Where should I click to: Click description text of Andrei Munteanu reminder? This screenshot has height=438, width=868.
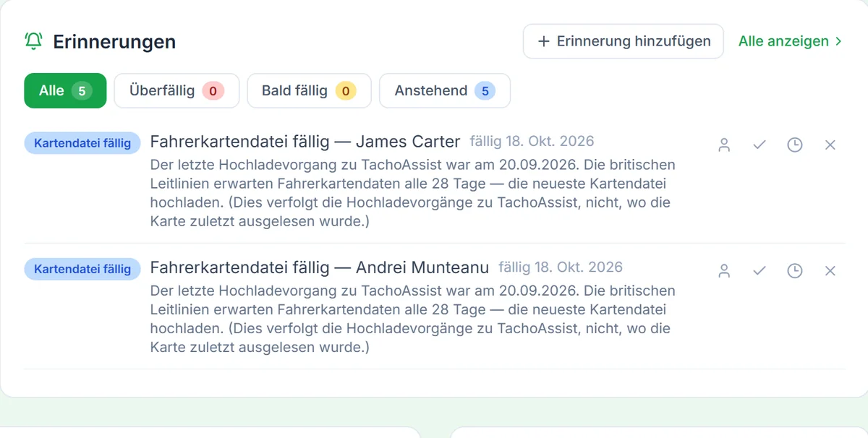[x=413, y=319]
